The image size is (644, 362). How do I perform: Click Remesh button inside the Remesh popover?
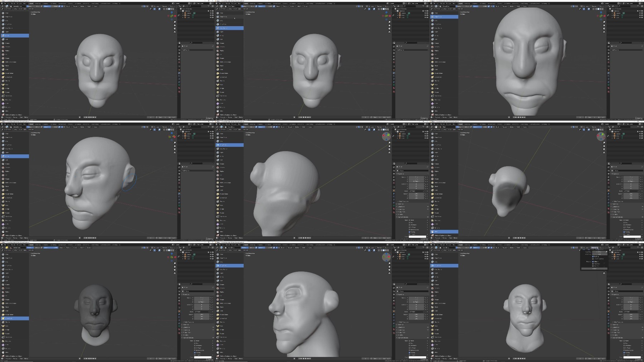pos(594,269)
